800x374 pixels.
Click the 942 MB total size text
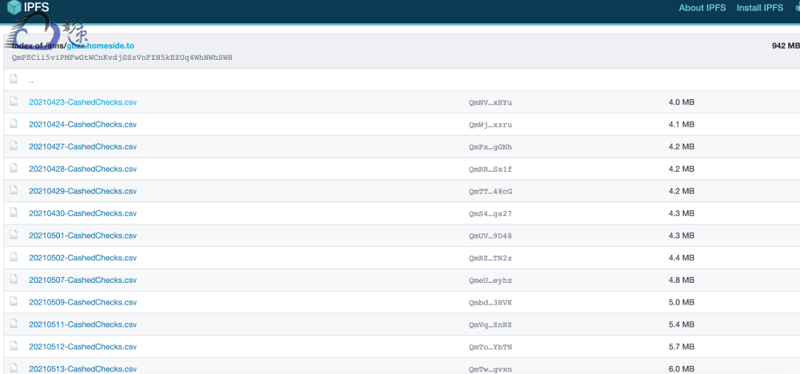tap(785, 46)
